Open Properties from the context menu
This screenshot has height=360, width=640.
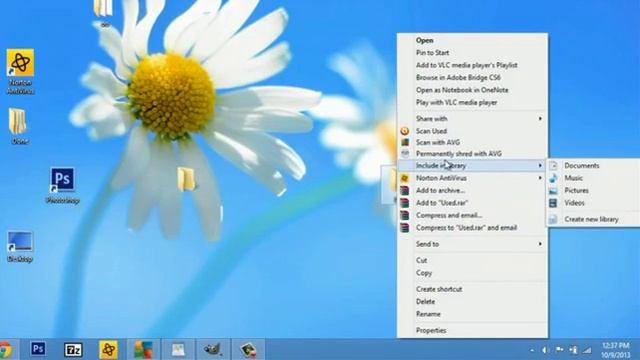click(472, 330)
